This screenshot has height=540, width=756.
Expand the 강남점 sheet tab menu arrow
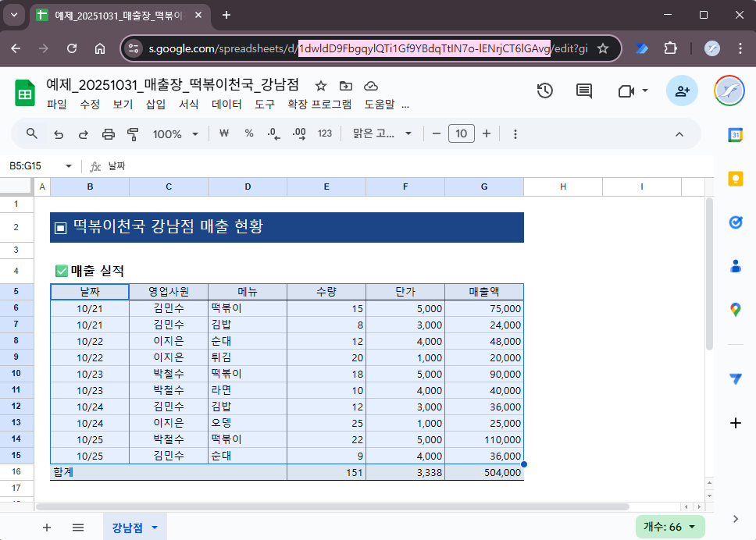(154, 528)
